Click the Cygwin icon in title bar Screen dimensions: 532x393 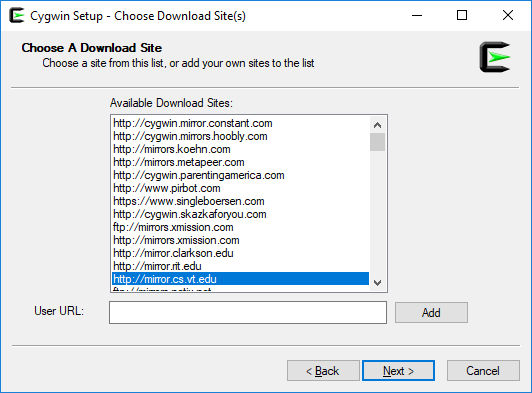click(x=17, y=16)
